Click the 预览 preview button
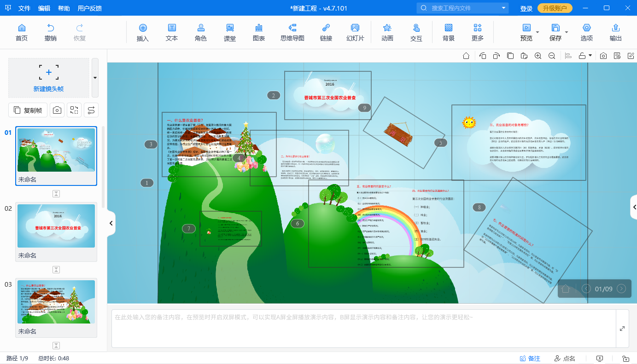This screenshot has height=364, width=637. tap(526, 32)
